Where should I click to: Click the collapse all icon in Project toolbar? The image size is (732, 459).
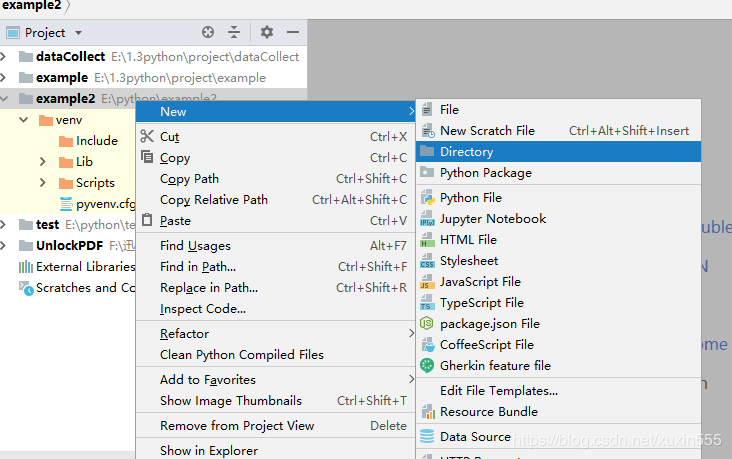click(234, 33)
